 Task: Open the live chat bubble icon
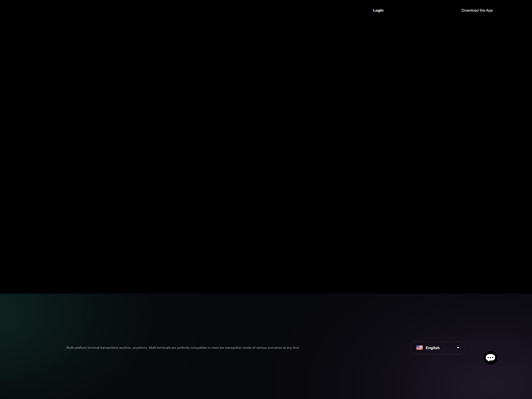coord(490,358)
